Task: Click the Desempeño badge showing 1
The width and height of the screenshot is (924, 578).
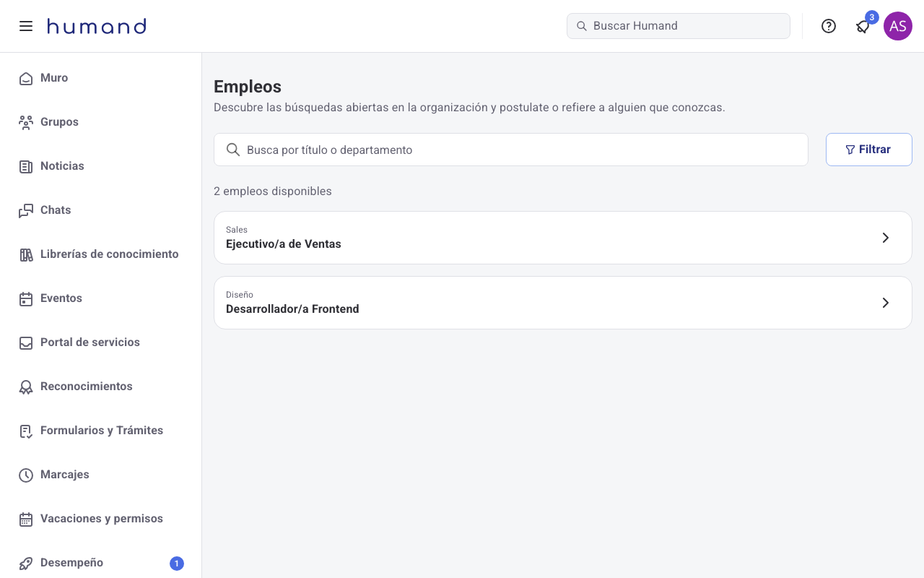Action: pyautogui.click(x=177, y=564)
